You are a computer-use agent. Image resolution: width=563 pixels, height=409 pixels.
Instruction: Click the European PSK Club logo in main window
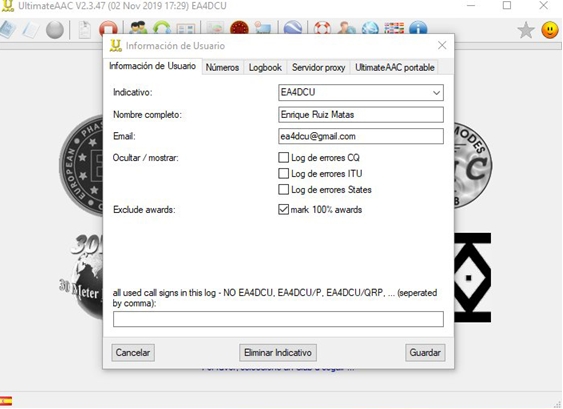[x=82, y=165]
